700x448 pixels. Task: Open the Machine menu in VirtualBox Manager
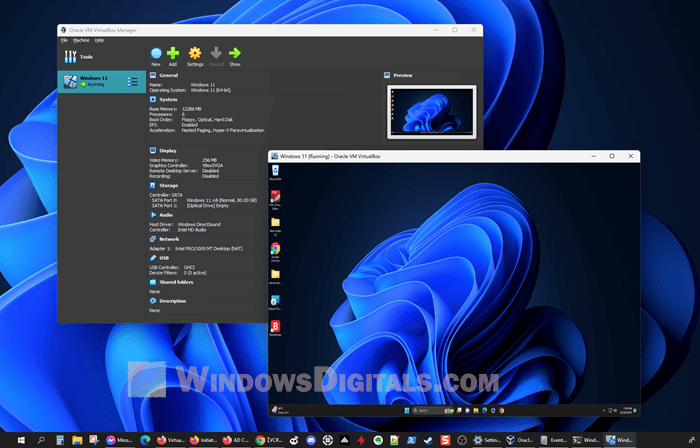click(x=81, y=40)
